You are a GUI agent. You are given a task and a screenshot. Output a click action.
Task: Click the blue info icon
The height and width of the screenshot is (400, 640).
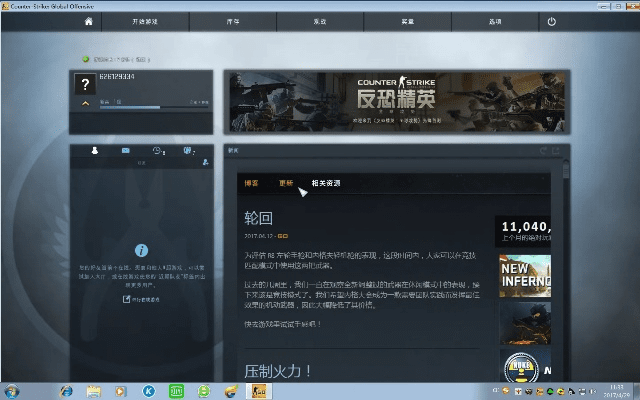(x=141, y=250)
